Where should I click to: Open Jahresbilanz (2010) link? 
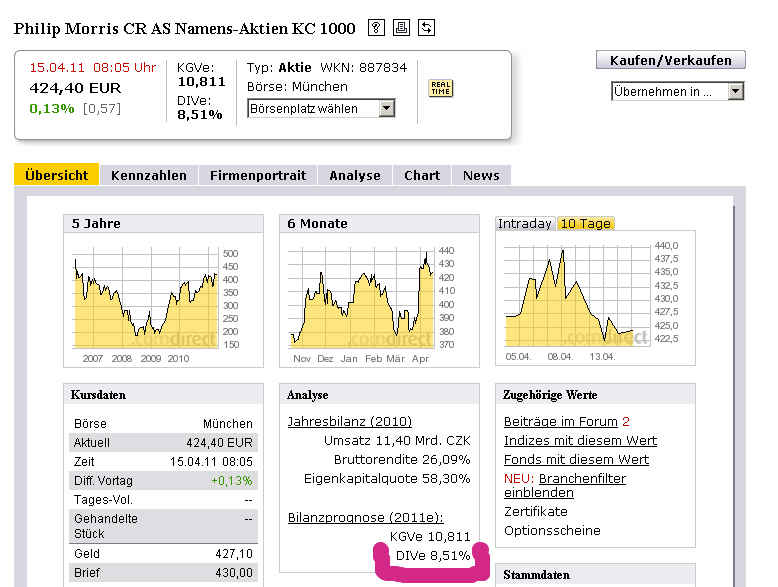click(x=350, y=421)
